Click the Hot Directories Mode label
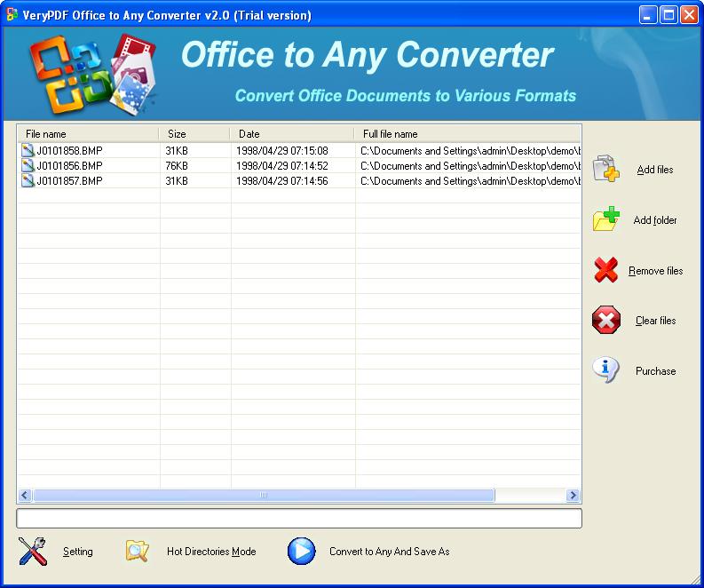The height and width of the screenshot is (588, 704). (x=211, y=552)
